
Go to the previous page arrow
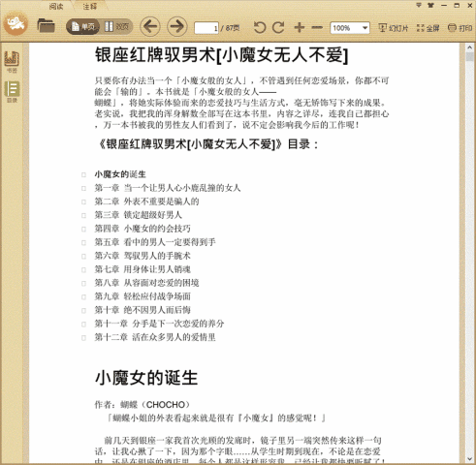tap(150, 26)
